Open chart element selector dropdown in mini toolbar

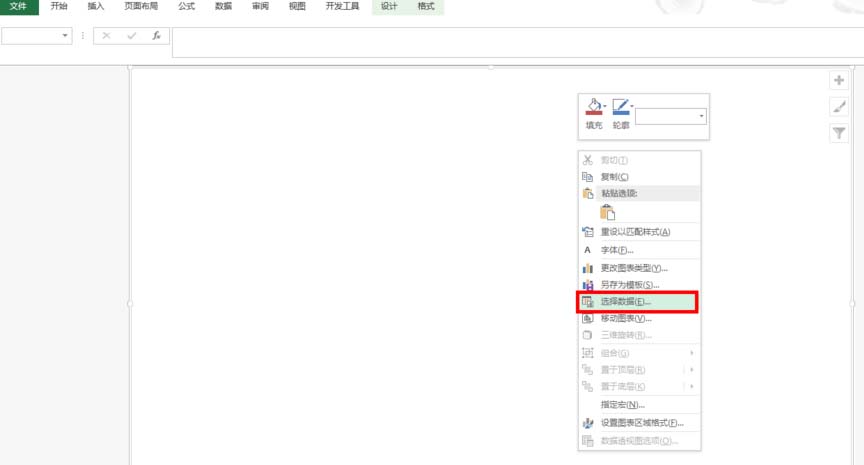tap(671, 116)
